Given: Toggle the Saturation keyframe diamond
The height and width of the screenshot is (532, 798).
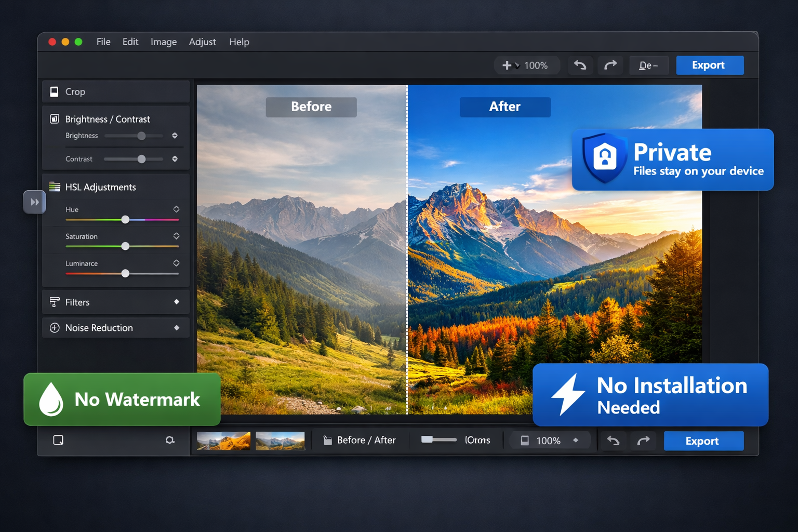Looking at the screenshot, I should pyautogui.click(x=176, y=236).
